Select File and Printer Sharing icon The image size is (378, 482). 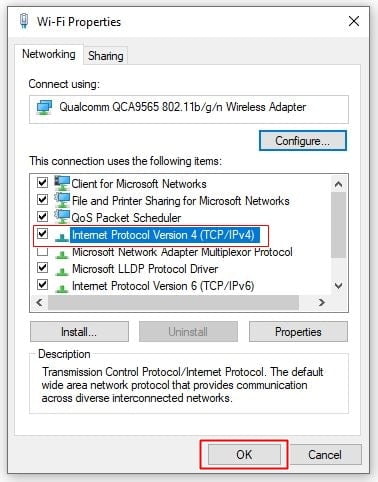(x=62, y=200)
